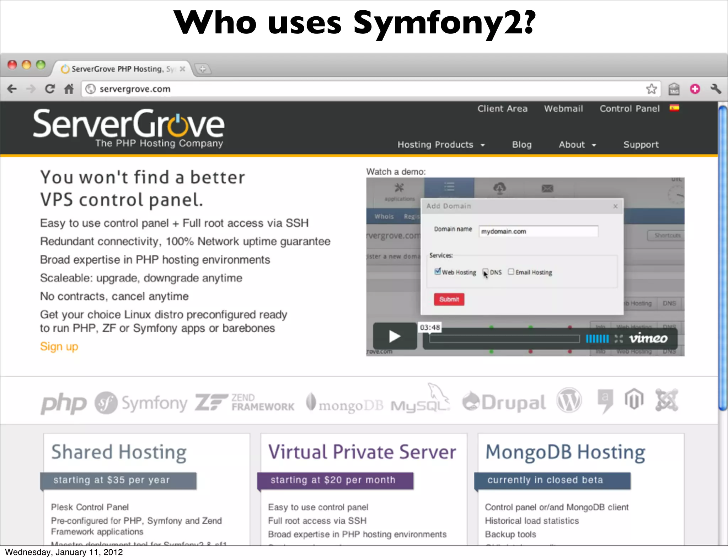728x560 pixels.
Task: Switch language via the Spanish flag icon
Action: click(x=674, y=108)
